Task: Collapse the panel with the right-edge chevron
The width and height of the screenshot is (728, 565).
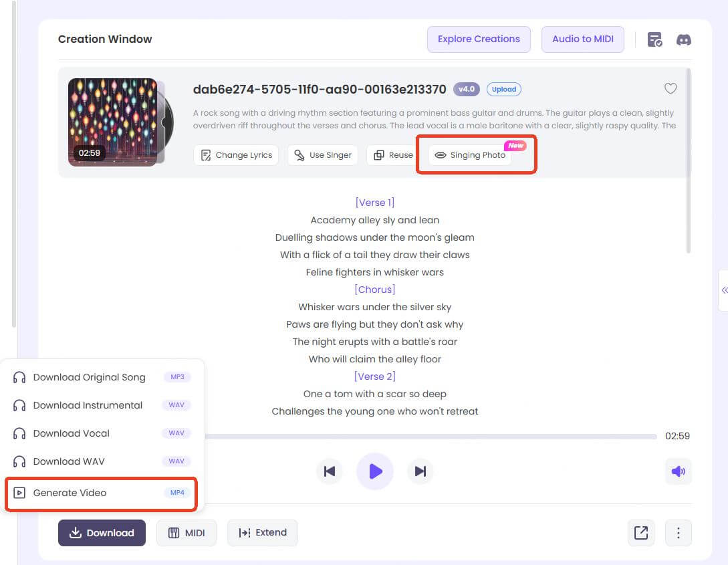Action: pos(724,290)
